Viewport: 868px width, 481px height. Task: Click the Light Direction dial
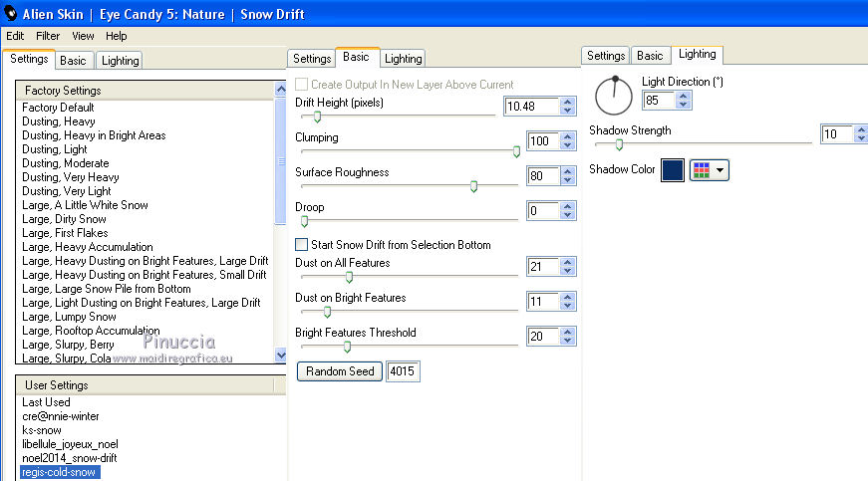613,96
